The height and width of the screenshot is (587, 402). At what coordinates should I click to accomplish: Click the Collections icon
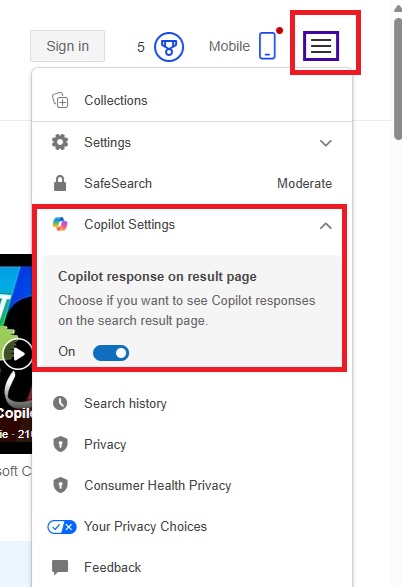[x=60, y=100]
